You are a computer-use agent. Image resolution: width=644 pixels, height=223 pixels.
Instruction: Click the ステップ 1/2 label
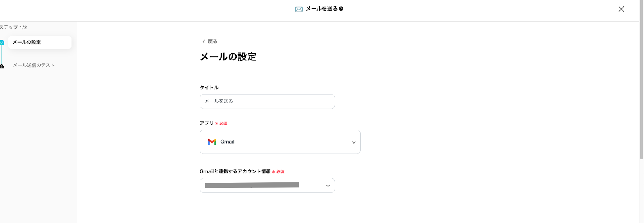(x=13, y=27)
